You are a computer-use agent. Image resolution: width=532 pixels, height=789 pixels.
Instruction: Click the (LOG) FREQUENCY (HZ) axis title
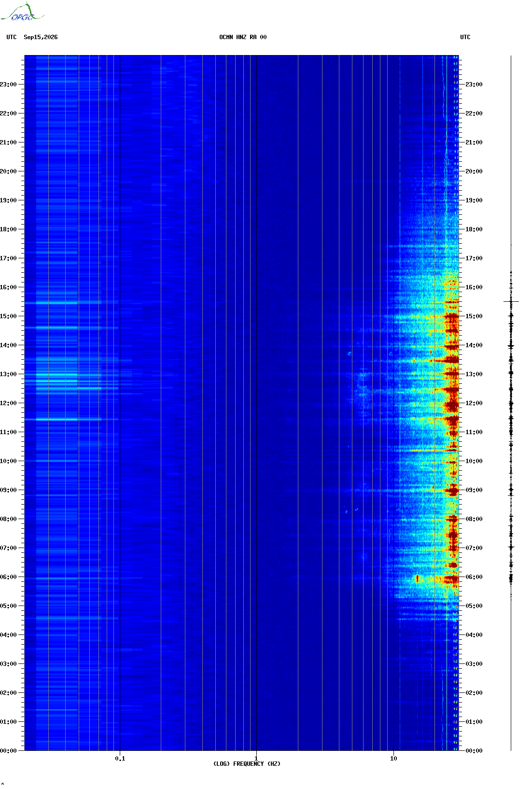point(247,764)
